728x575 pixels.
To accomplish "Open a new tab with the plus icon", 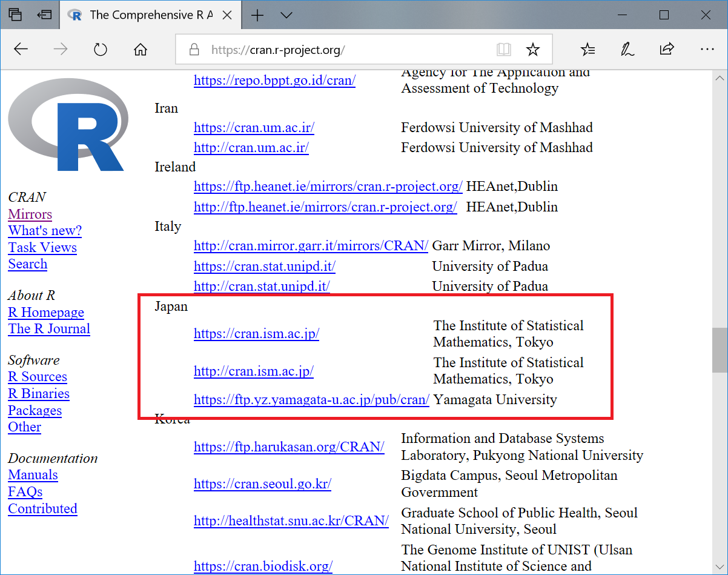I will point(257,15).
